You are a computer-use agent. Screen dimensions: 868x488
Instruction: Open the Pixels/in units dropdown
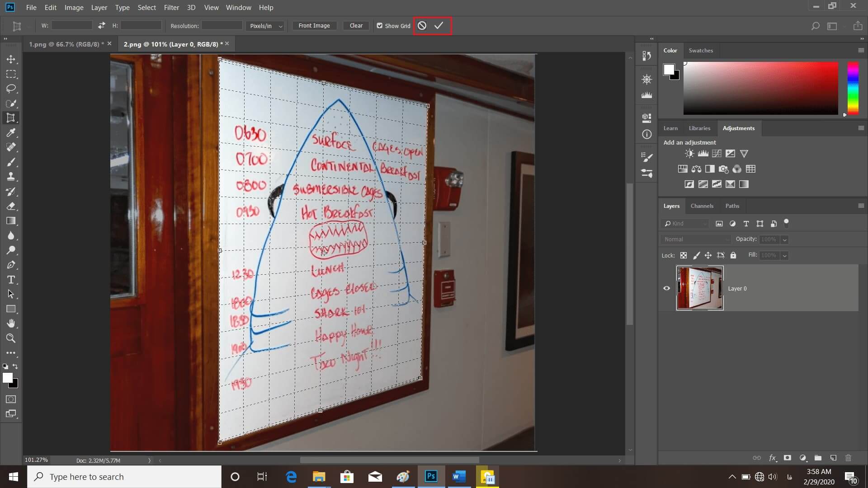pos(265,26)
